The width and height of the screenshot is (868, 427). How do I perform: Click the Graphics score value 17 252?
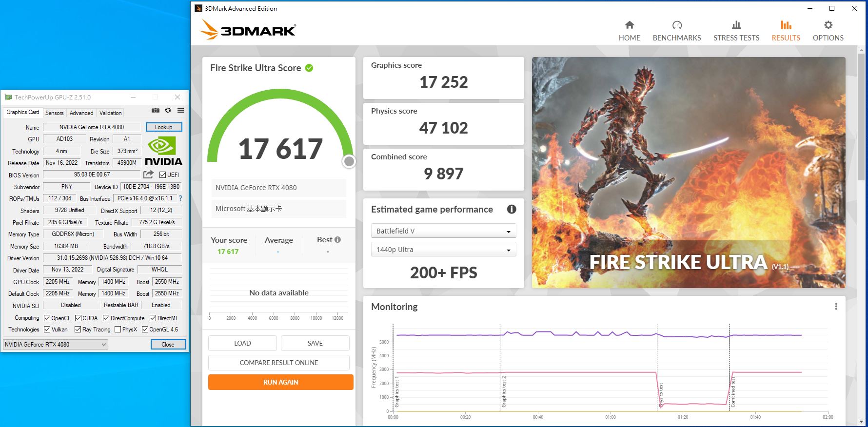[x=443, y=82]
